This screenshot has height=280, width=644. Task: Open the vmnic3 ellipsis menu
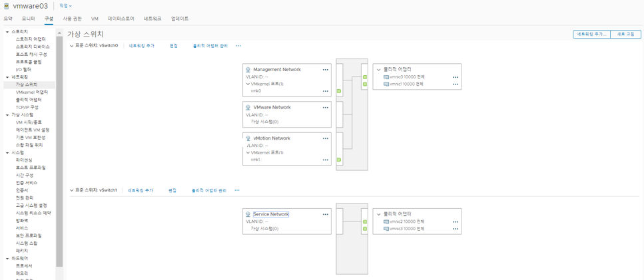click(x=456, y=229)
